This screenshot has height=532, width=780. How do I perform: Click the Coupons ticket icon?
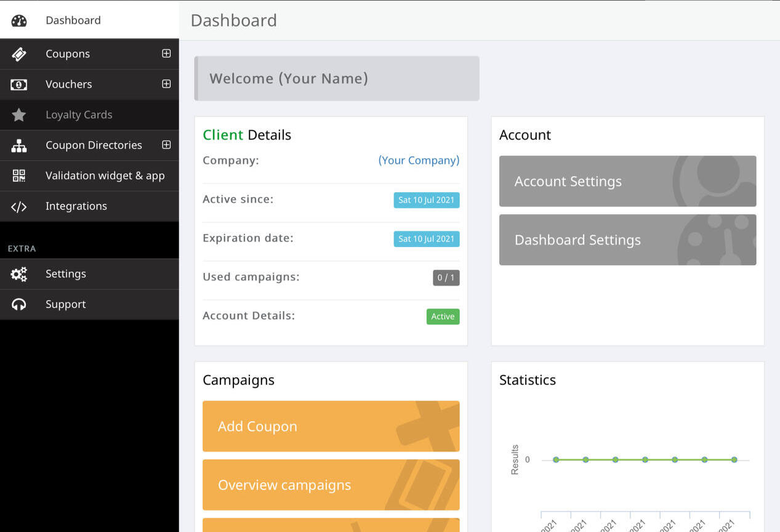(19, 54)
